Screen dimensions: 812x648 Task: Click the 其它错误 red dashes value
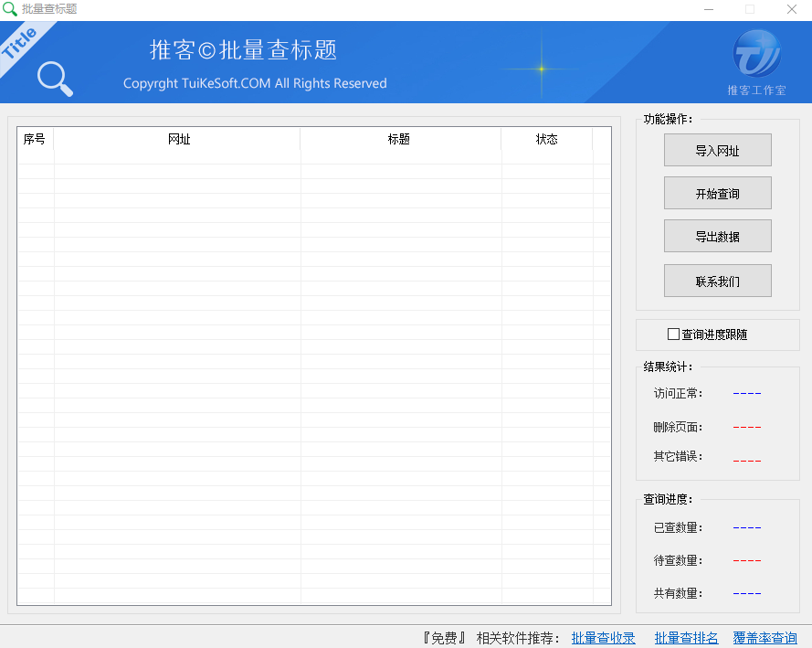pos(746,460)
